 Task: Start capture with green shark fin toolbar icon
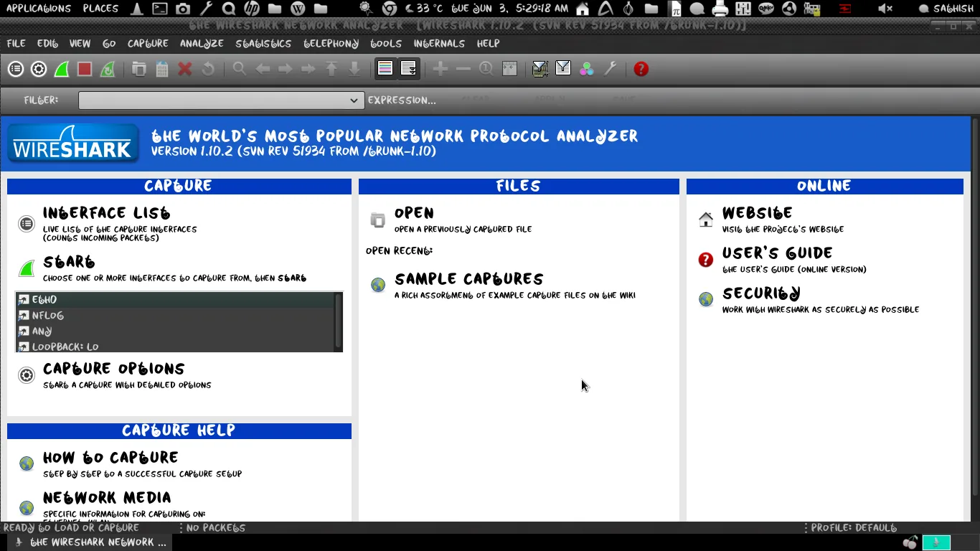[62, 69]
